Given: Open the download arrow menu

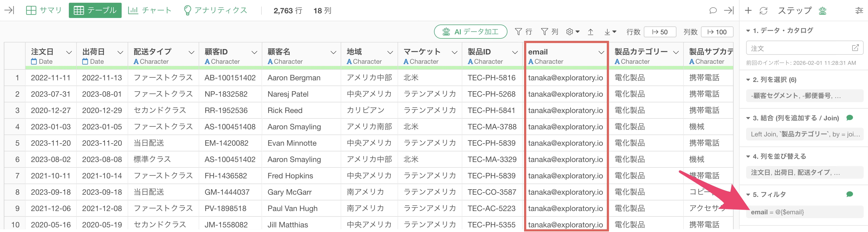Looking at the screenshot, I should 610,32.
